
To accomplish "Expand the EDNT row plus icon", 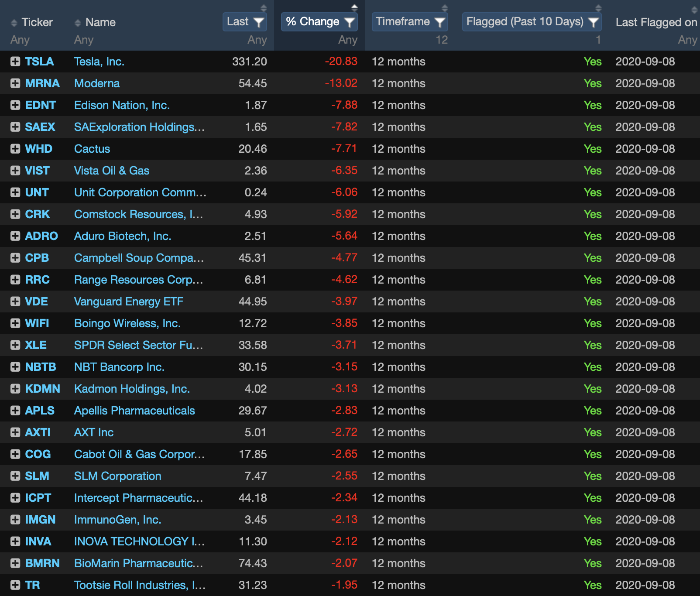I will point(15,105).
